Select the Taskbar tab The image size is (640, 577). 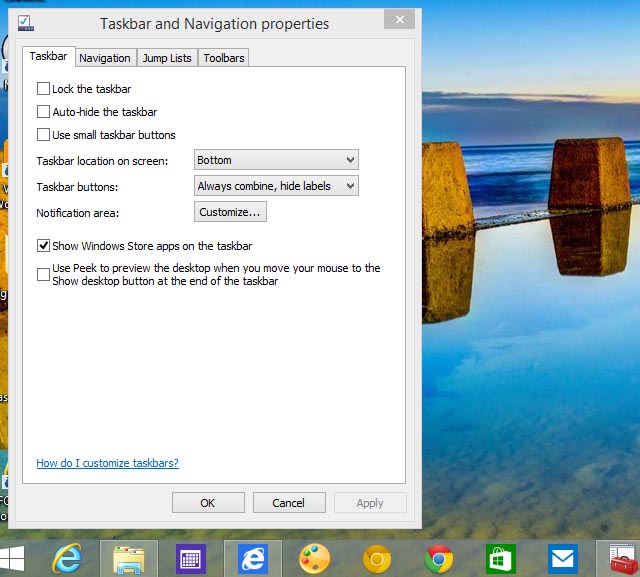pos(48,56)
